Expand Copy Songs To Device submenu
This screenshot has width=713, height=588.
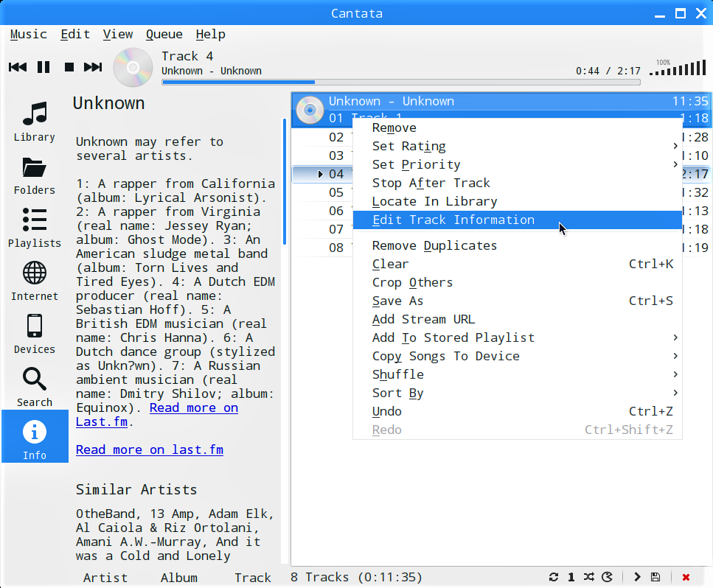click(518, 356)
